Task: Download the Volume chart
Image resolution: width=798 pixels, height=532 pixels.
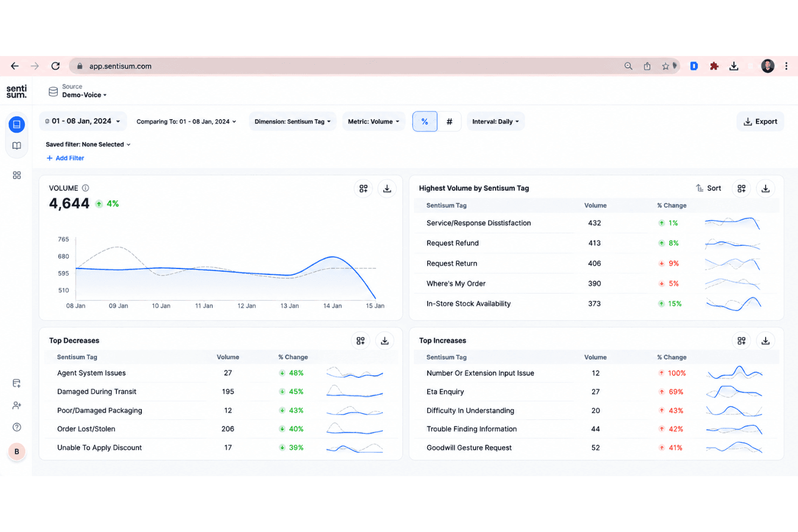Action: click(387, 189)
